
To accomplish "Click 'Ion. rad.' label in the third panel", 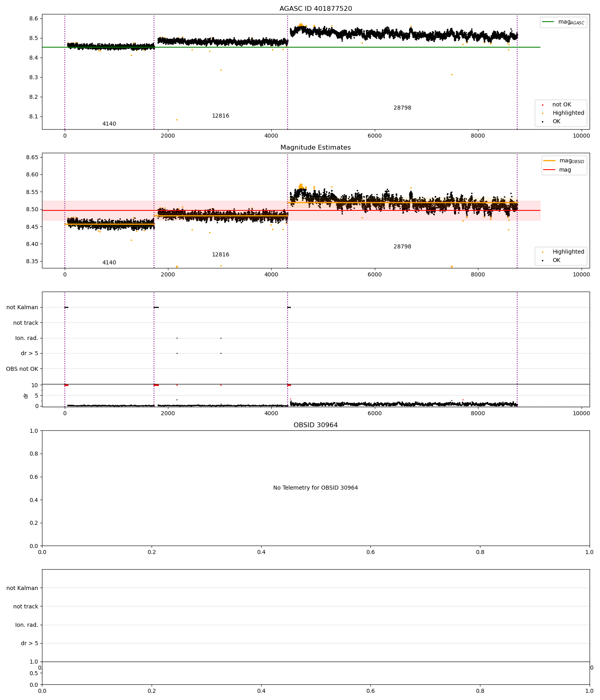I will tap(27, 338).
